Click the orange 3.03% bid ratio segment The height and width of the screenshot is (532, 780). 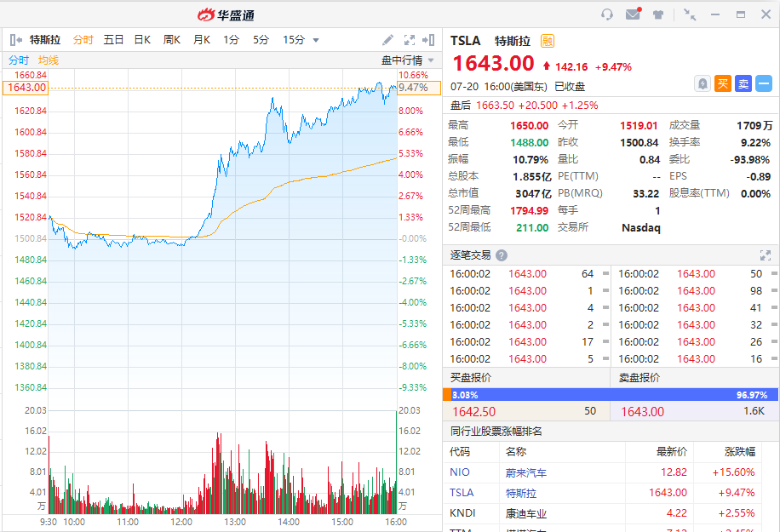click(x=447, y=395)
